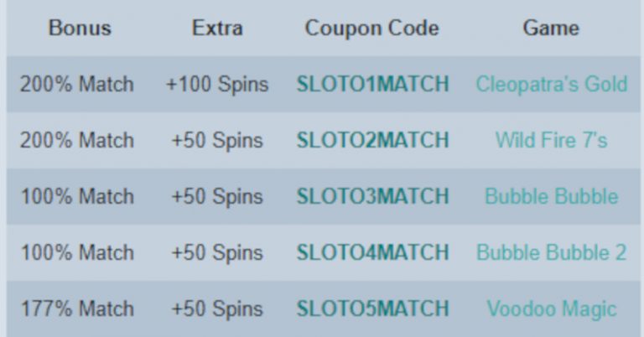Image resolution: width=644 pixels, height=337 pixels.
Task: Click the SLOTO5MATCH coupon code
Action: (372, 308)
